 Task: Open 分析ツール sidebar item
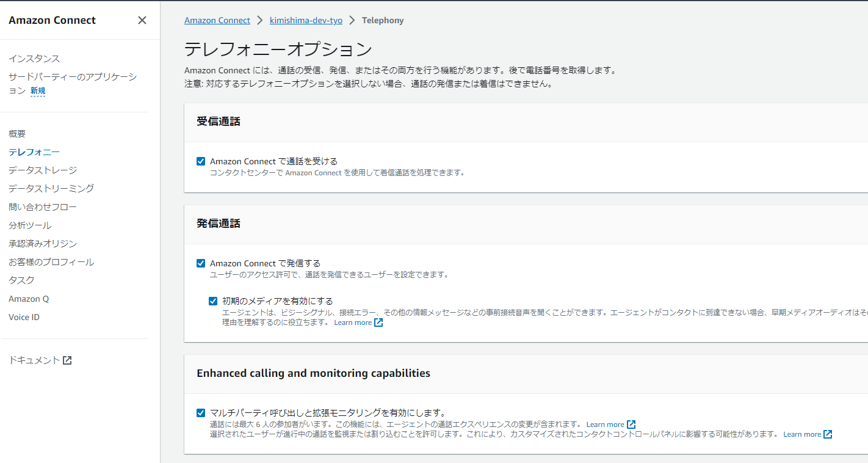coord(30,225)
